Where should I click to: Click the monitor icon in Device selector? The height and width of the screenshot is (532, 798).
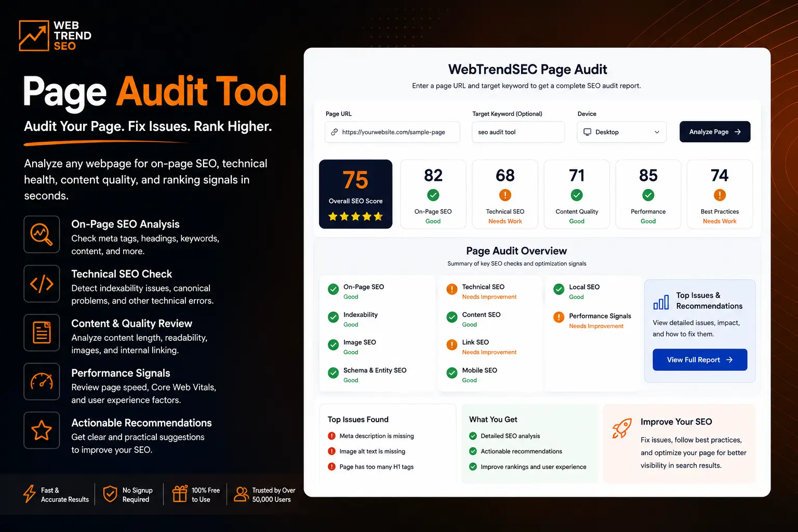click(588, 132)
